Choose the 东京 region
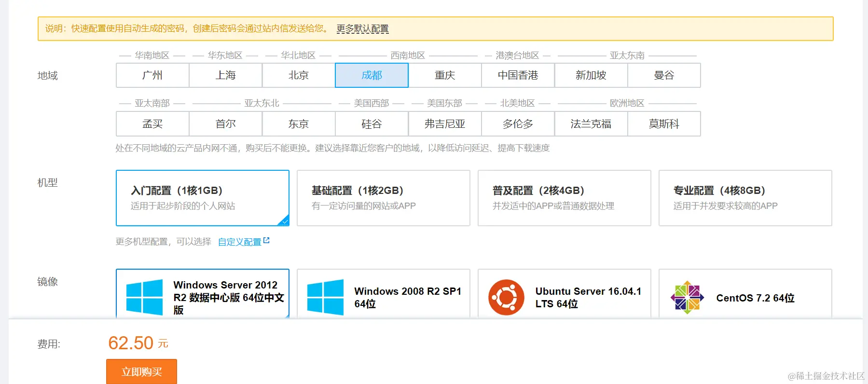The width and height of the screenshot is (868, 384). click(299, 124)
